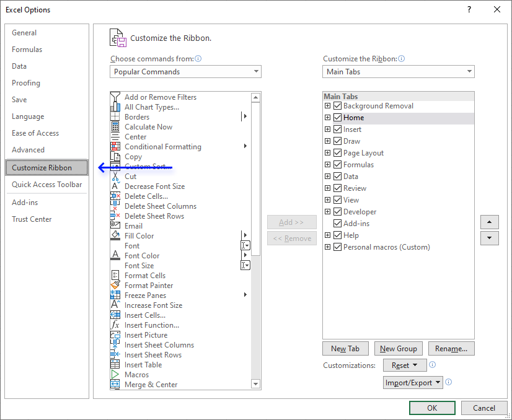
Task: Click the Increase Font Size icon
Action: pyautogui.click(x=115, y=305)
